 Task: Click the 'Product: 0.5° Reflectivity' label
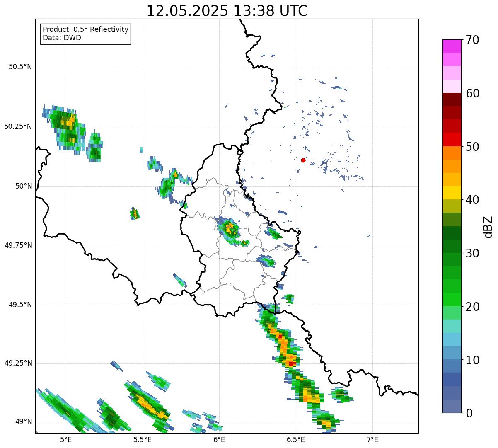(x=85, y=29)
